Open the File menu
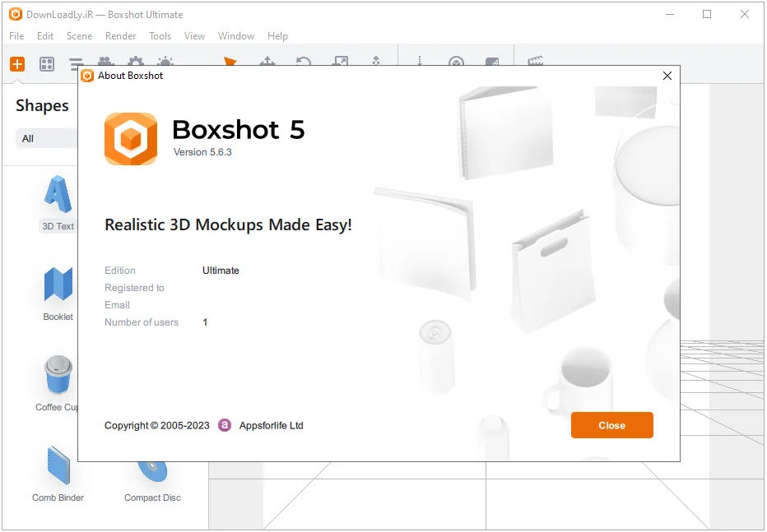The image size is (767, 532). click(x=16, y=36)
